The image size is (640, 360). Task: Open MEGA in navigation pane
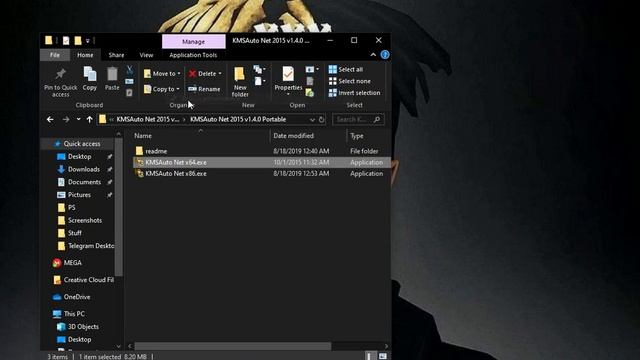(x=72, y=263)
